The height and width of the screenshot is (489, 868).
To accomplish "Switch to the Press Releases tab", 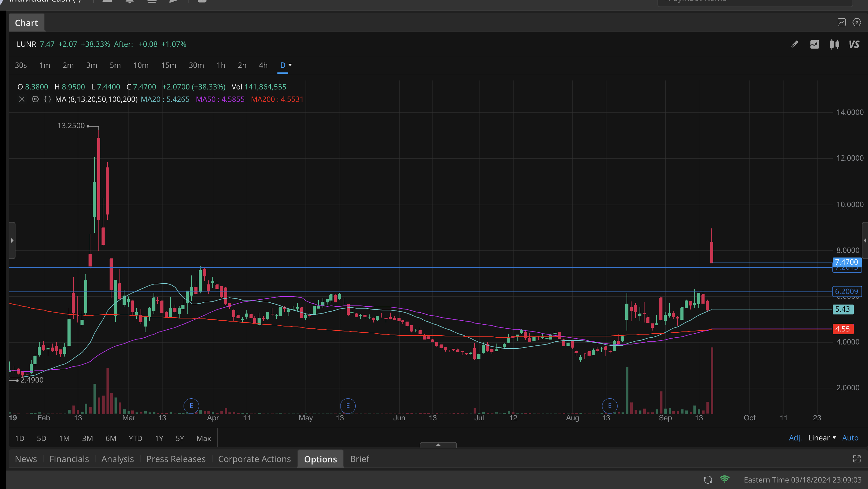I will (176, 459).
